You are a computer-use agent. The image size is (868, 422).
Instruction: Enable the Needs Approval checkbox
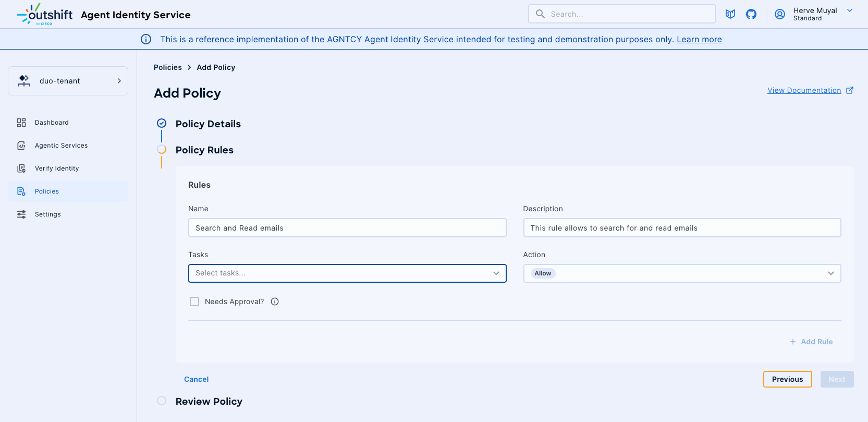tap(194, 302)
